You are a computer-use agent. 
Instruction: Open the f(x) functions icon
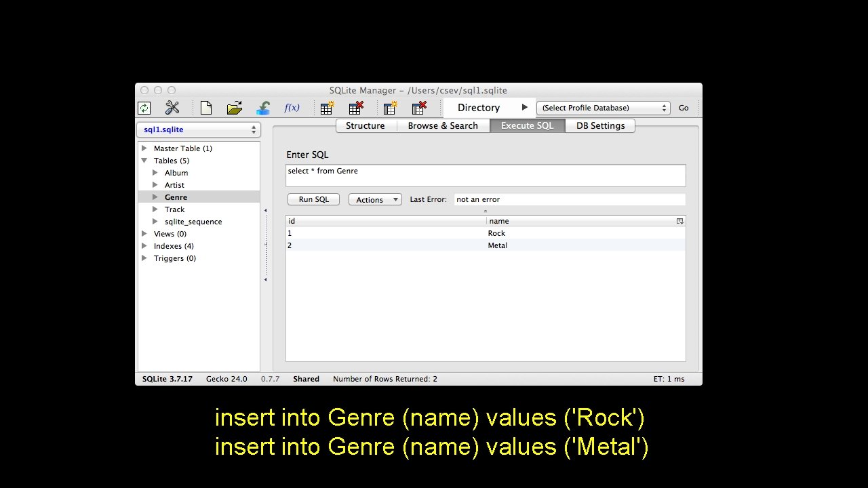(x=292, y=107)
